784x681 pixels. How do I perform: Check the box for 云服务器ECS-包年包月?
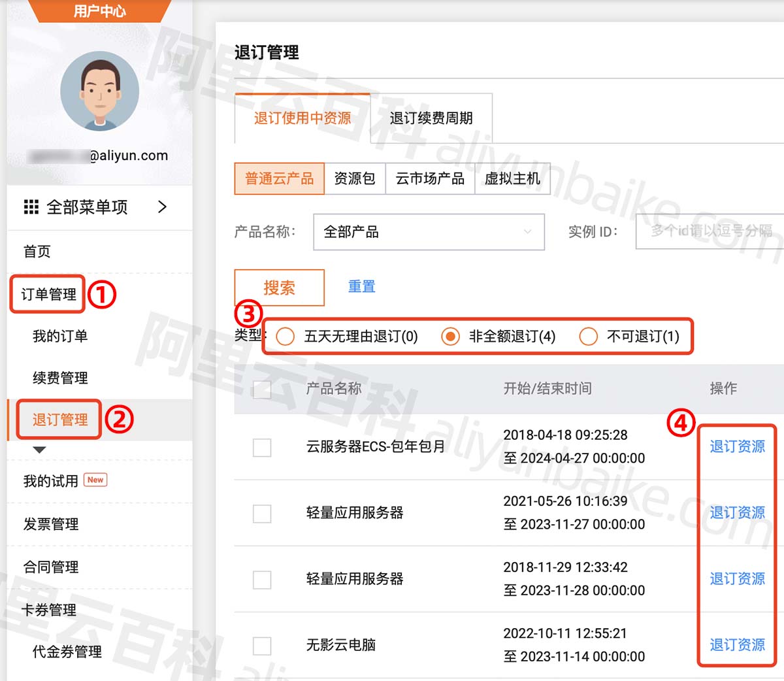[x=262, y=448]
